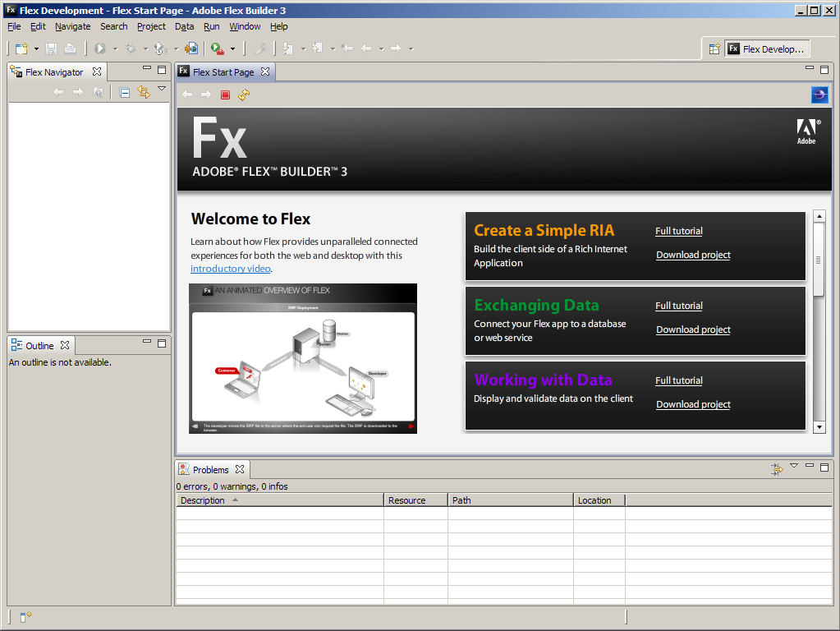This screenshot has height=631, width=840.
Task: Toggle Link with Editor in Flex Navigator
Action: 144,92
